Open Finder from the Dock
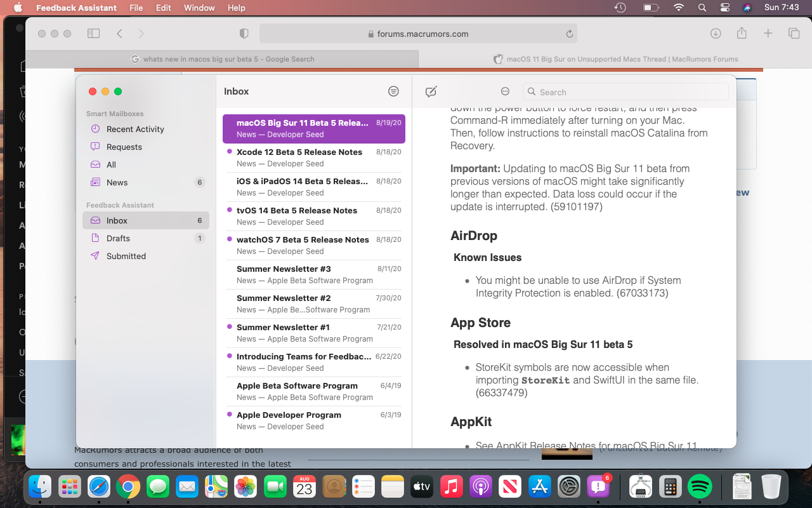812x508 pixels. (40, 487)
